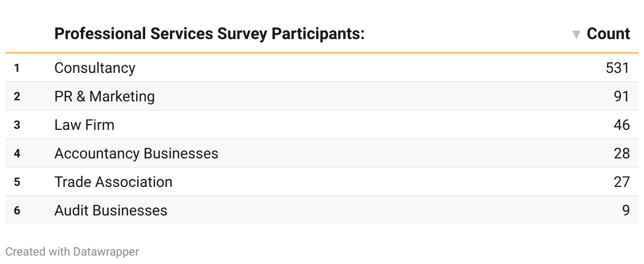
Task: Click the Law Firm row label
Action: [84, 125]
